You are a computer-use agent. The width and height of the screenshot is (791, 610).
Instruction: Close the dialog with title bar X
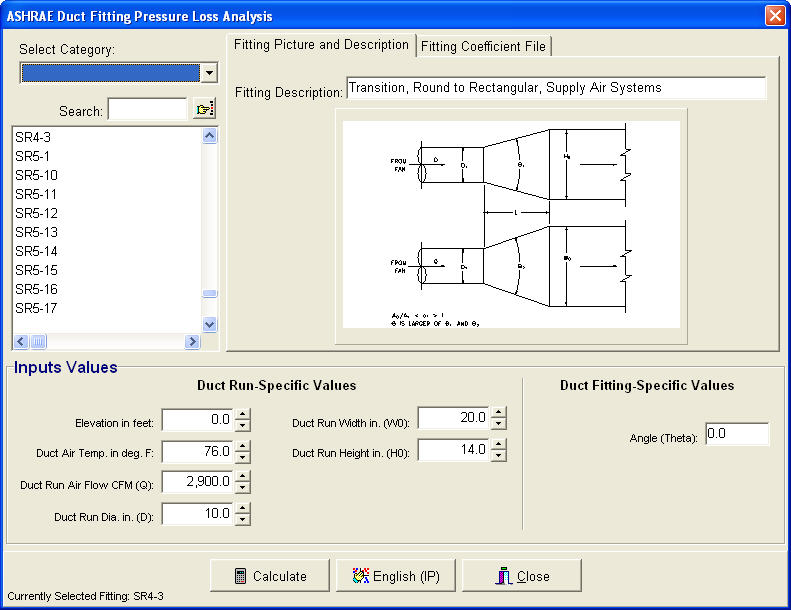(x=774, y=15)
